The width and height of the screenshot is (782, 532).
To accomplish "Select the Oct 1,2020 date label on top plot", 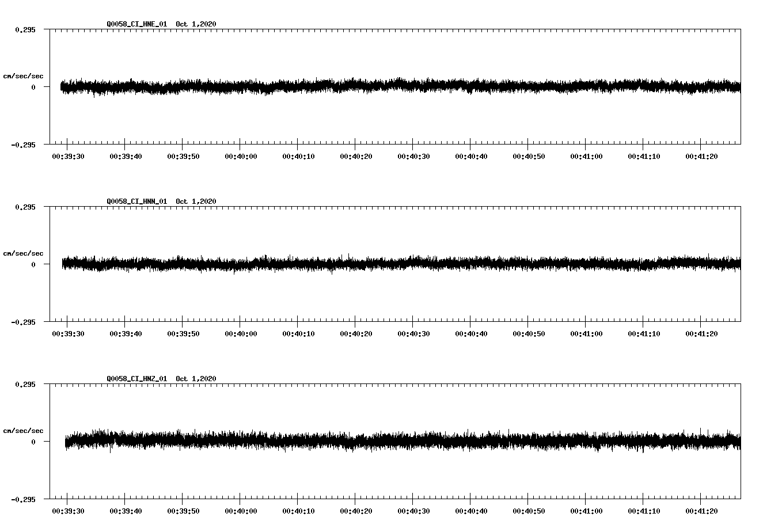I will tap(196, 24).
